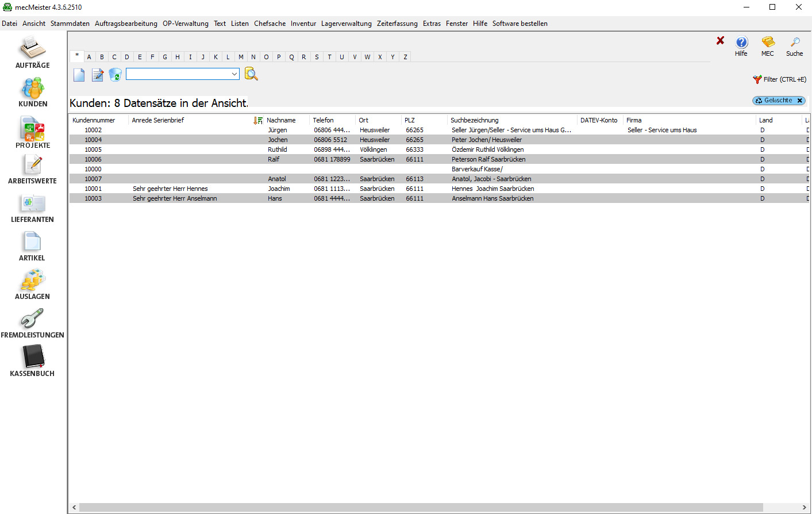Image resolution: width=812 pixels, height=514 pixels.
Task: Select the letter S alphabet tab
Action: pyautogui.click(x=317, y=57)
